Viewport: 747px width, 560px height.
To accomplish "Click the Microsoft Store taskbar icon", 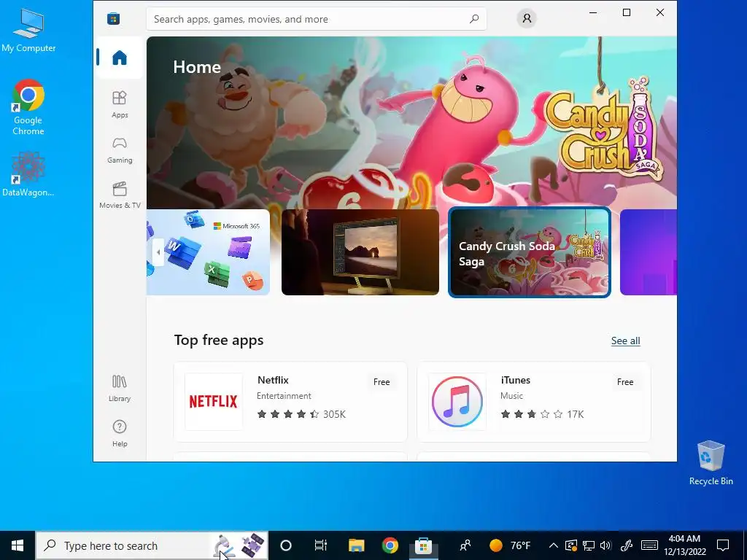I will point(423,545).
